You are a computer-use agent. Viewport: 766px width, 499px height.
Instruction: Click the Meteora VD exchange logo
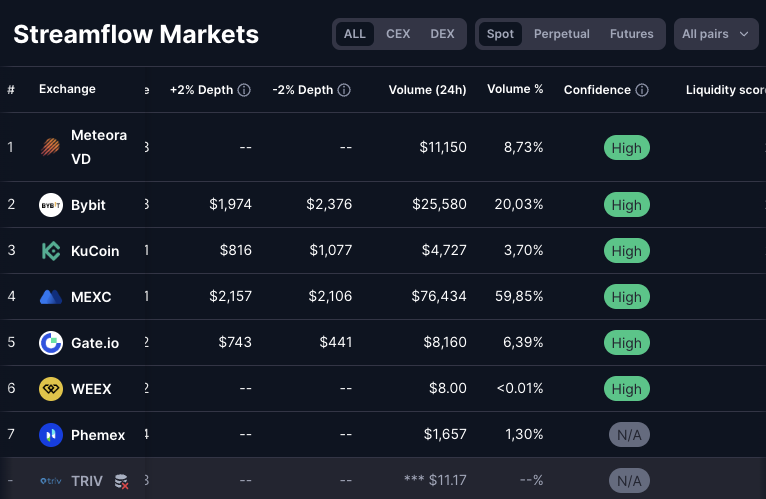(51, 147)
